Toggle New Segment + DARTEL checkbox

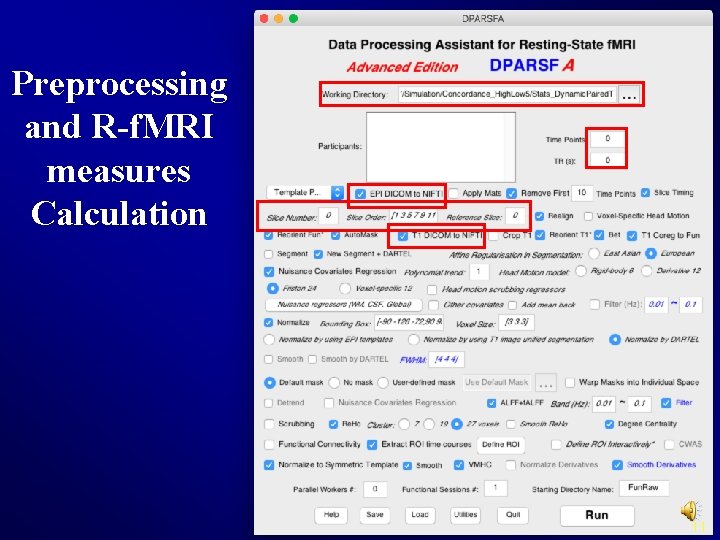[318, 254]
